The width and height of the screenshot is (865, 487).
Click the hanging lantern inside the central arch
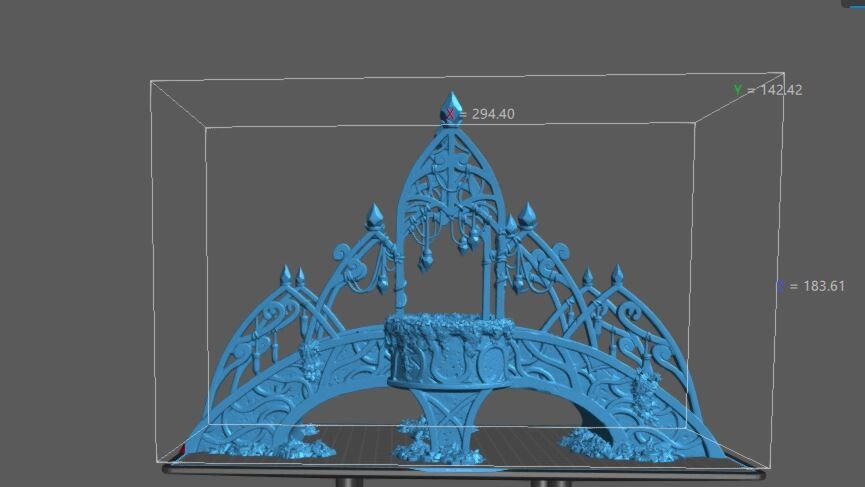coord(425,258)
